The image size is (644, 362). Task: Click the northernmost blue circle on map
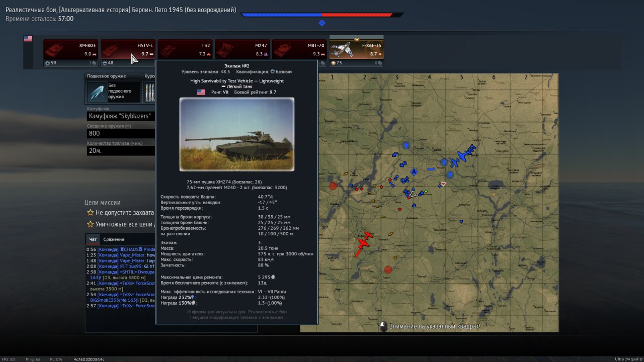tap(407, 145)
